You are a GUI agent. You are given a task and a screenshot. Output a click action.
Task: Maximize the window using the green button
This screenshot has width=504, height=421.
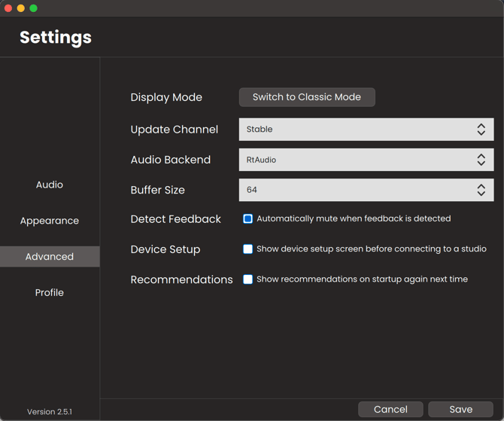coord(33,8)
